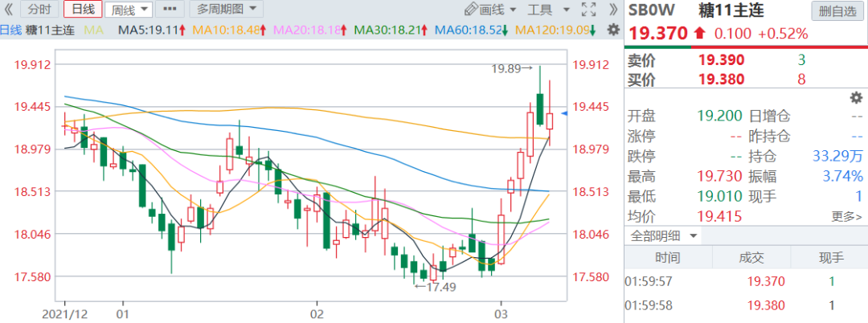
Task: Open the 周线 period dropdown
Action: (x=129, y=10)
